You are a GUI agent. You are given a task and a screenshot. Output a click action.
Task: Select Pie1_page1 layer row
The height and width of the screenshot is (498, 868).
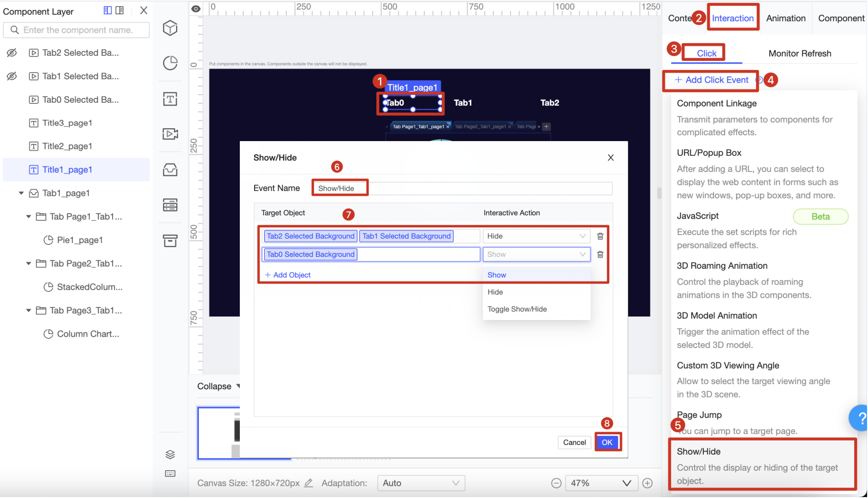click(76, 240)
